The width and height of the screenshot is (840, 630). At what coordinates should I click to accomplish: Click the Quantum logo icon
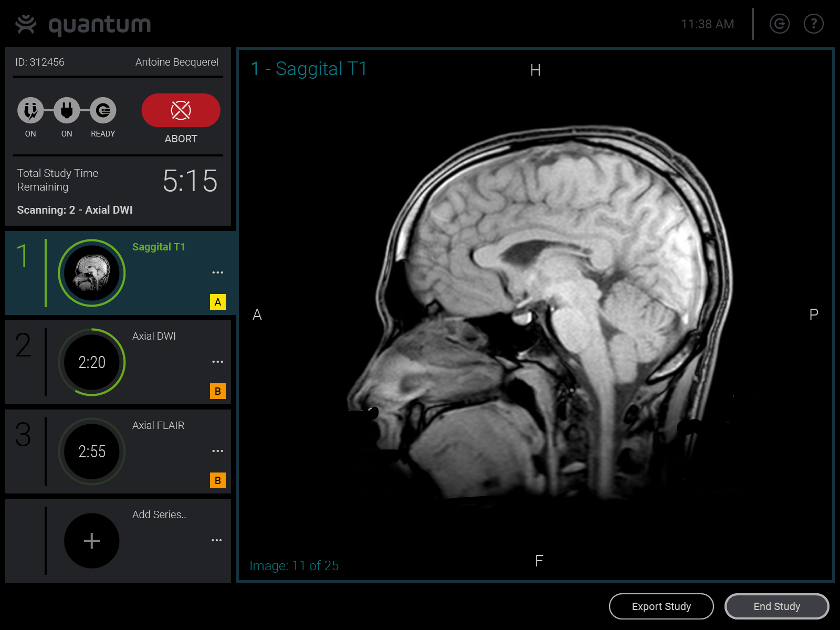(26, 24)
